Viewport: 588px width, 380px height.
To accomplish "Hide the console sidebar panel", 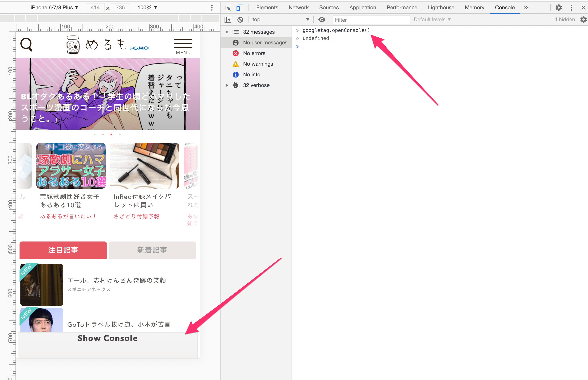I will pos(228,20).
